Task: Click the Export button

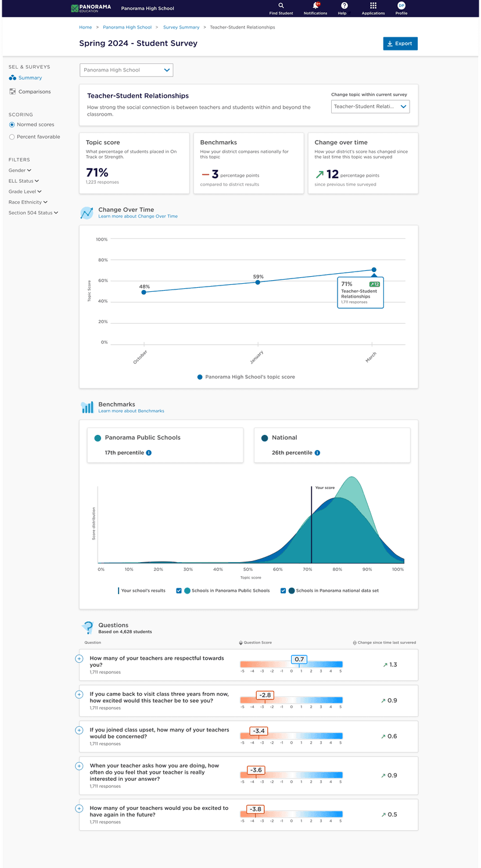Action: (x=400, y=44)
